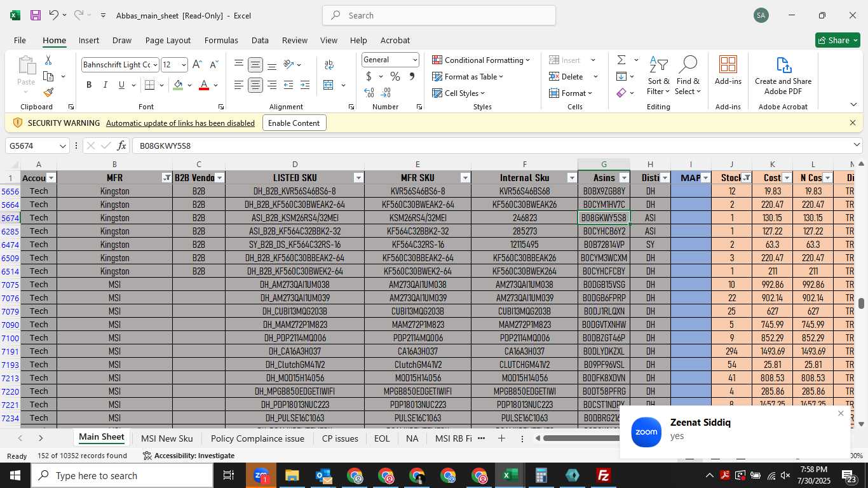Decrease font size with the smaller A icon
The width and height of the screenshot is (868, 488).
point(214,65)
